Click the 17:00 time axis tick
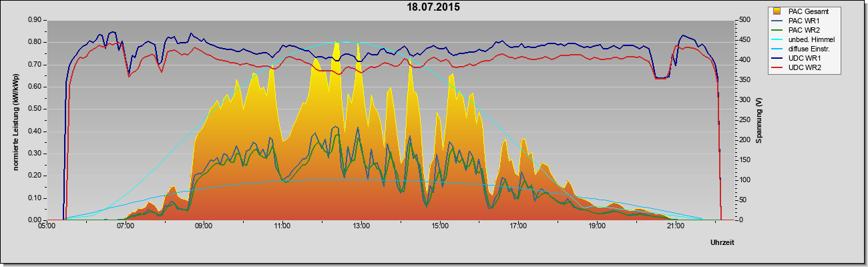This screenshot has height=267, width=868. tap(518, 227)
